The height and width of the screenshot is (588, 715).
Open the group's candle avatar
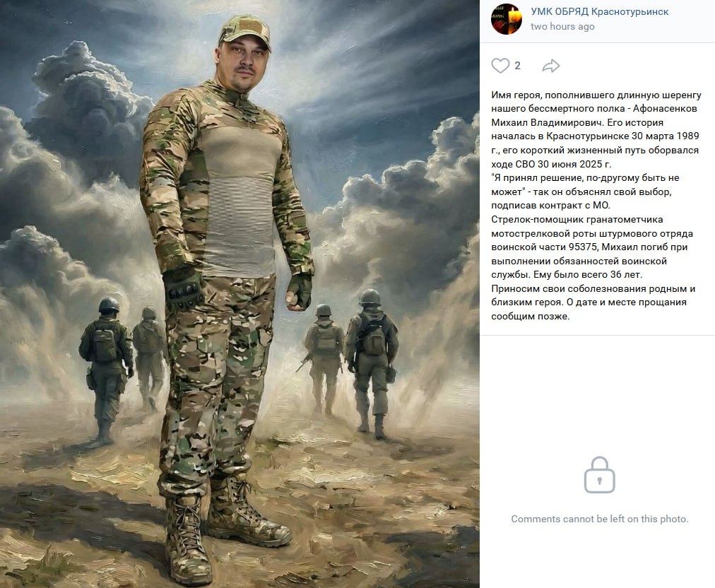[506, 19]
